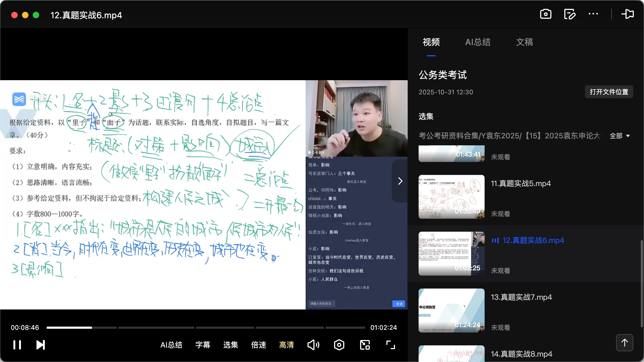Open the more options (...) menu
The image size is (644, 362).
click(x=593, y=14)
